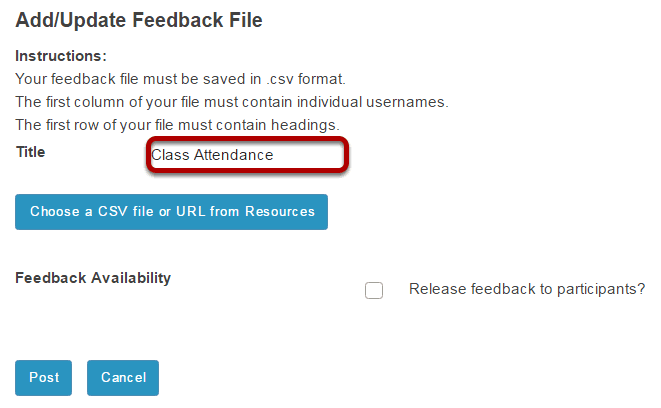
Task: Click the word 'Choose' on the CSV button
Action: pyautogui.click(x=55, y=212)
